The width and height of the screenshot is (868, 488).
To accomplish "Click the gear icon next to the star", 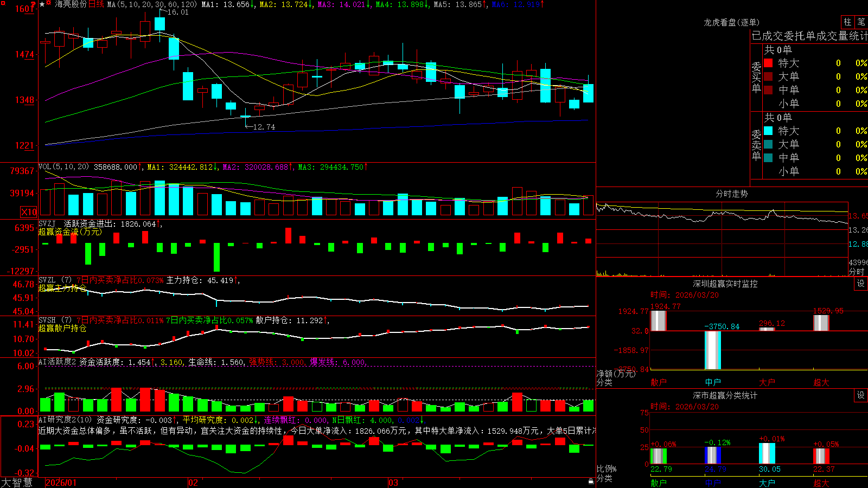I will (x=49, y=4).
